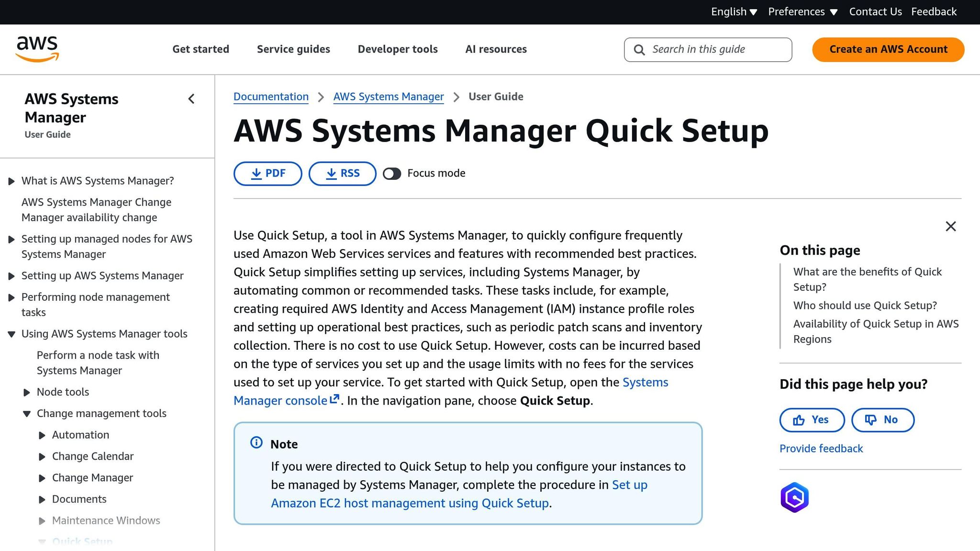Expand the Automation tree item

coord(42,435)
